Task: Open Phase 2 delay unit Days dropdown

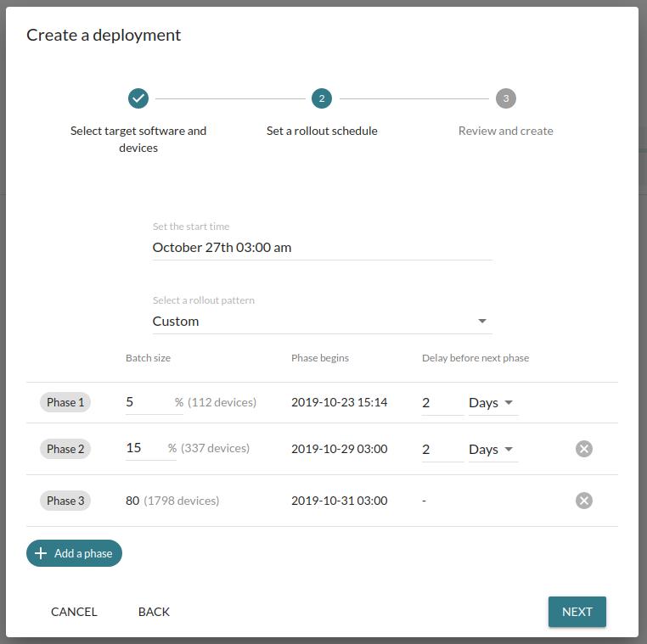Action: [493, 450]
